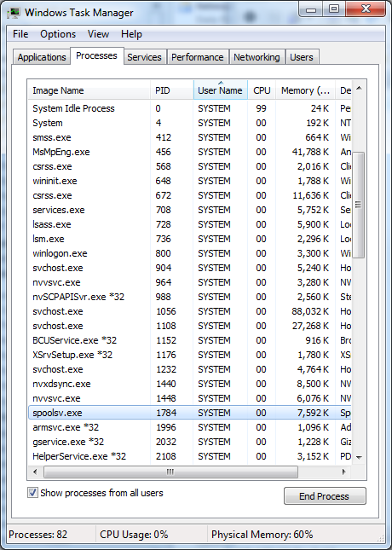Image resolution: width=392 pixels, height=550 pixels.
Task: Click the System process row with PID 4
Action: [x=190, y=123]
